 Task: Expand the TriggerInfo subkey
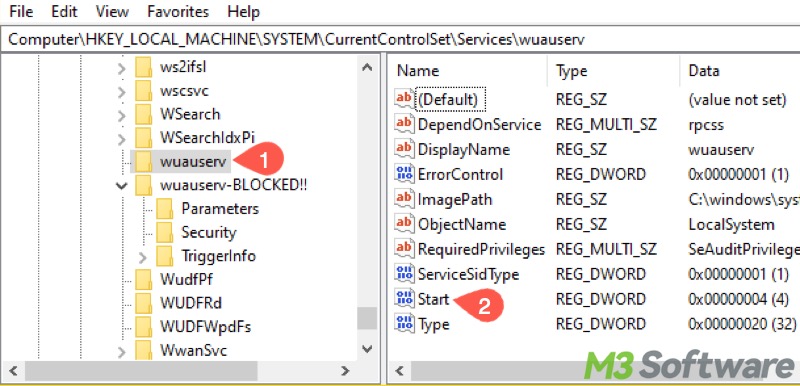(143, 256)
